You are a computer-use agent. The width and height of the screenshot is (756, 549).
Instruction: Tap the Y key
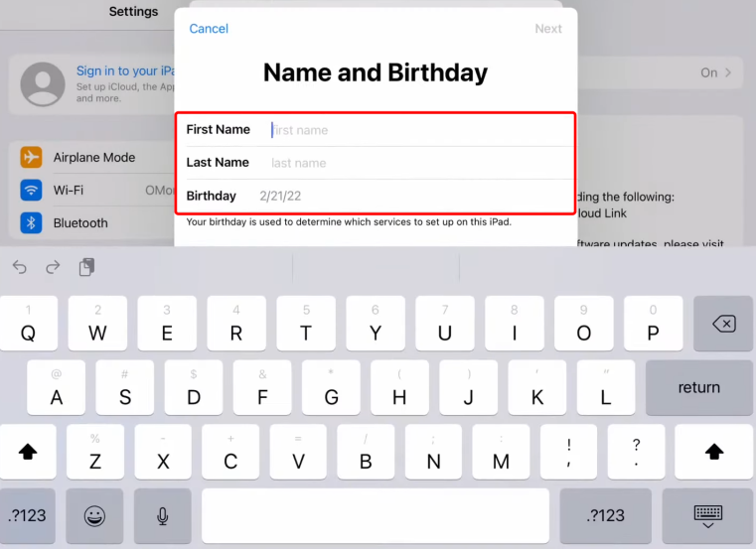(376, 324)
